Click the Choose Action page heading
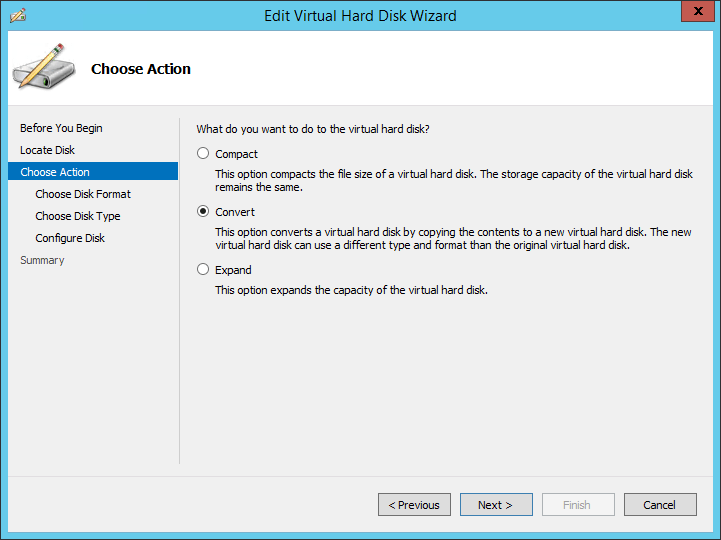Image resolution: width=721 pixels, height=540 pixels. point(141,69)
